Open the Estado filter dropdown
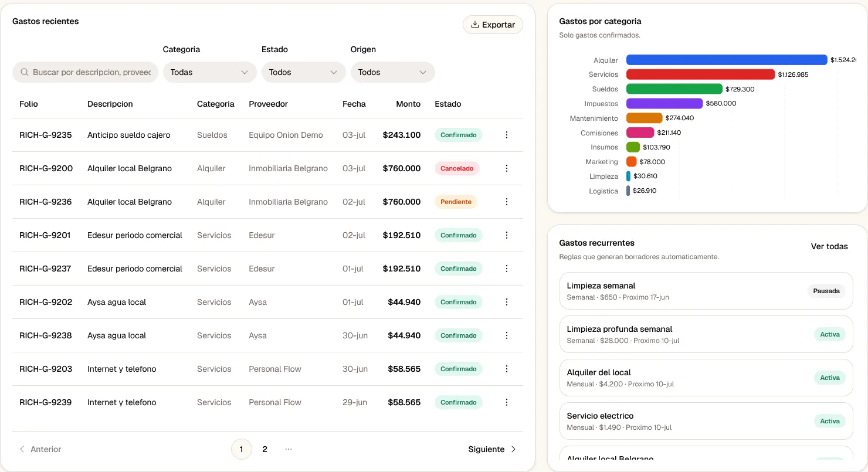868x472 pixels. click(304, 72)
